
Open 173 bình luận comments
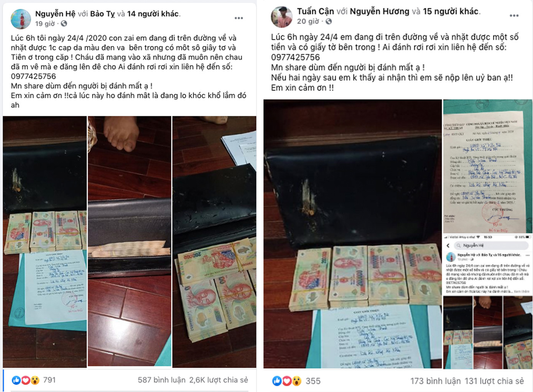[436, 381]
